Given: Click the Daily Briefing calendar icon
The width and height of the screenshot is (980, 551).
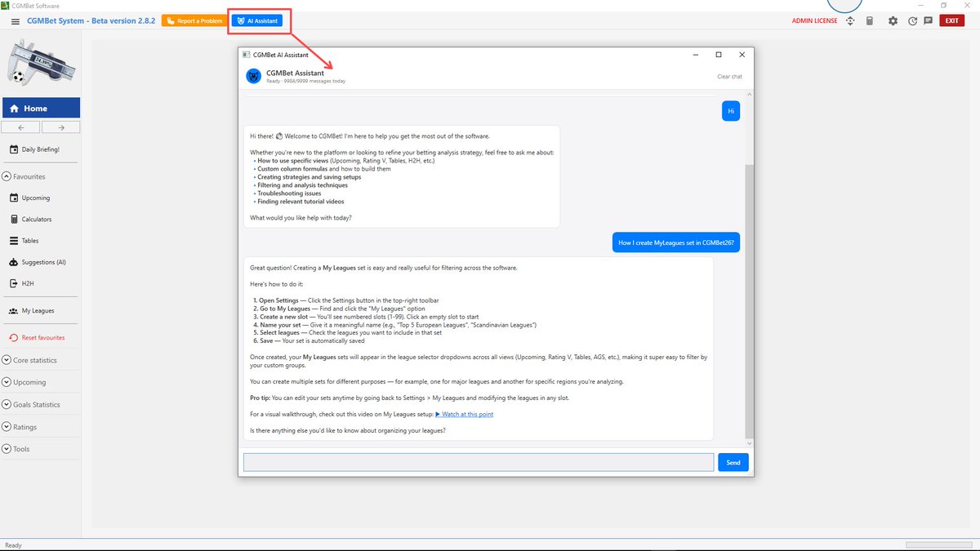Looking at the screenshot, I should tap(14, 149).
